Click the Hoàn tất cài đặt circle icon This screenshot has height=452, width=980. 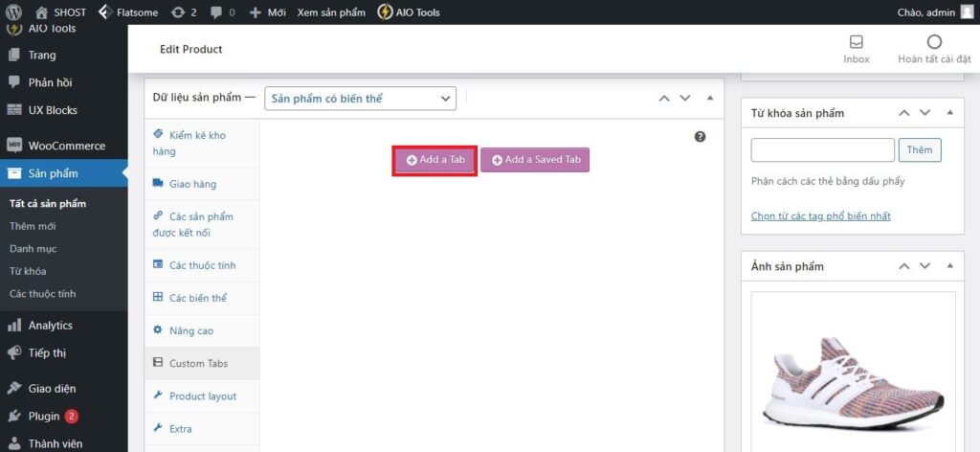tap(934, 42)
